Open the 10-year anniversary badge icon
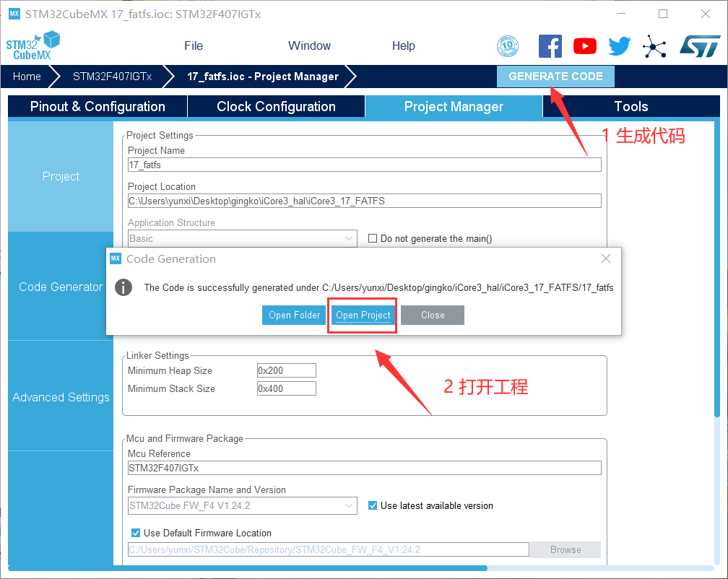The width and height of the screenshot is (728, 579). [x=508, y=46]
